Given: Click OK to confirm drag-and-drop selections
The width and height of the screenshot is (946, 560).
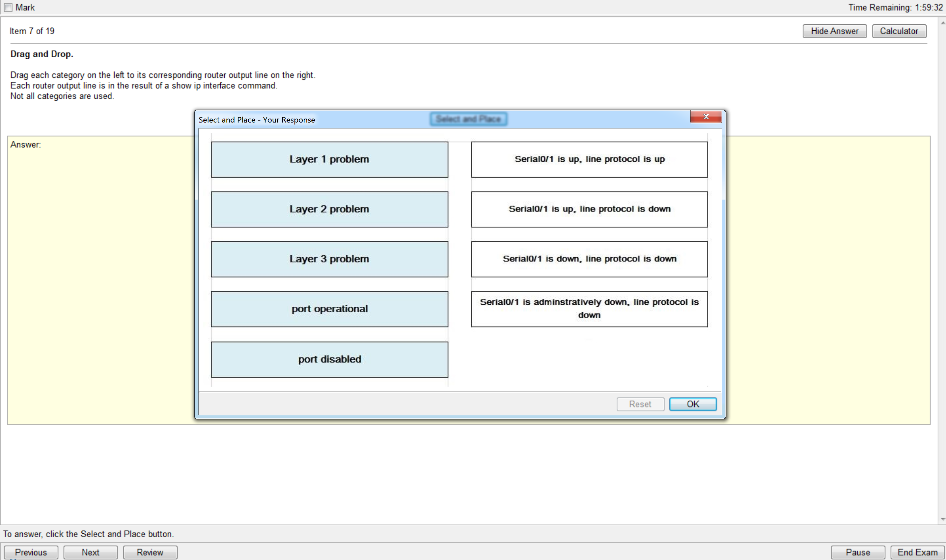Looking at the screenshot, I should 693,404.
